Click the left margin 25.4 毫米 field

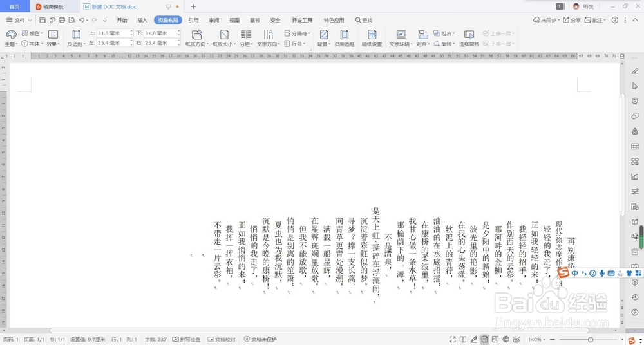pos(115,42)
